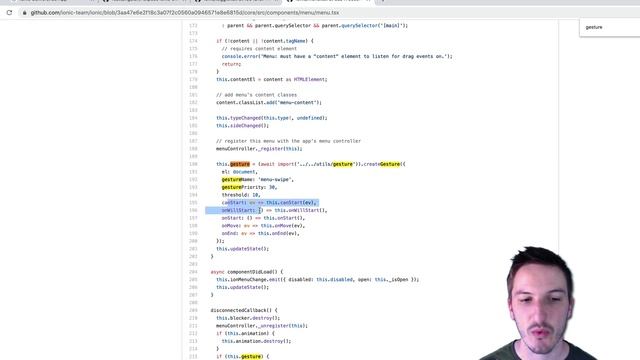Image resolution: width=640 pixels, height=360 pixels.
Task: Select line number 190
Action: pyautogui.click(x=193, y=164)
